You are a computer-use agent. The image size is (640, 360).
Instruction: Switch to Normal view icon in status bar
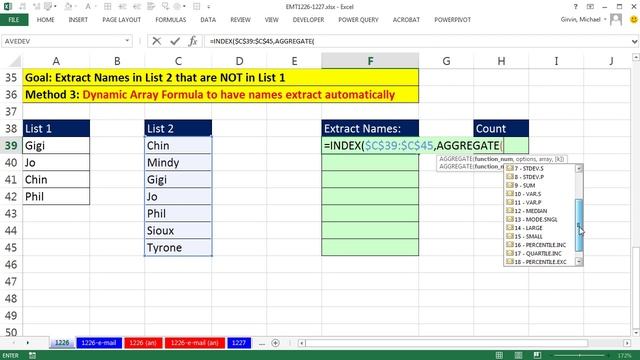[x=499, y=356]
